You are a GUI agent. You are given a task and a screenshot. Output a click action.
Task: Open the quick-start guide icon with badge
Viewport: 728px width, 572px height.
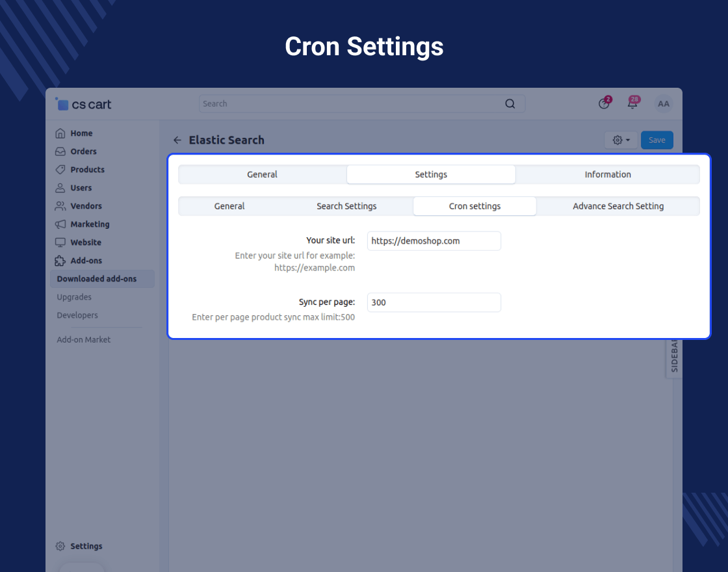[604, 104]
